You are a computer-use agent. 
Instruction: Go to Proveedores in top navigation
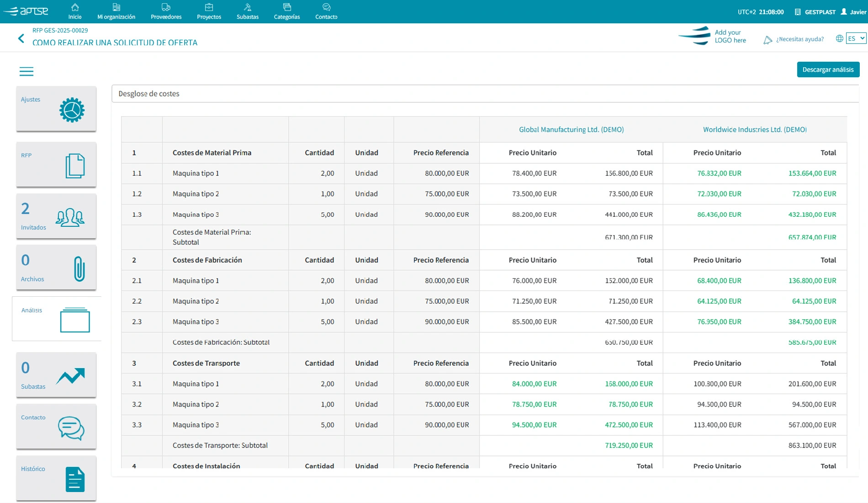coord(166,11)
